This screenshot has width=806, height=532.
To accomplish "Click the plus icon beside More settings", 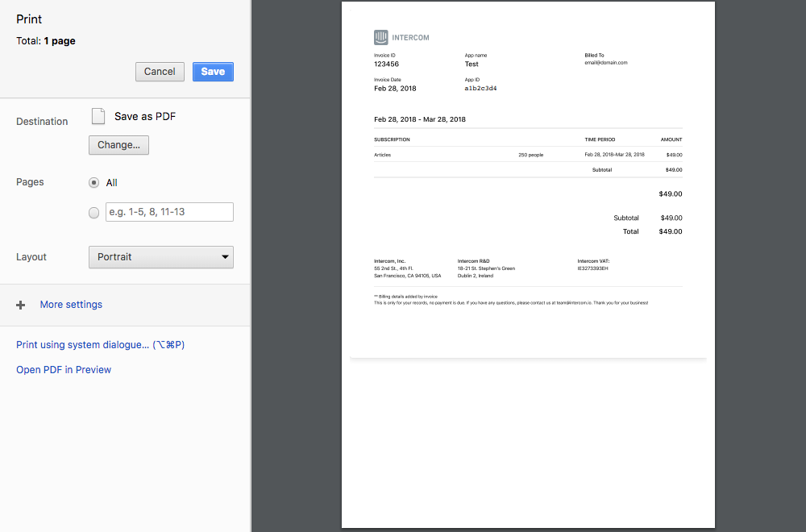I will point(20,305).
